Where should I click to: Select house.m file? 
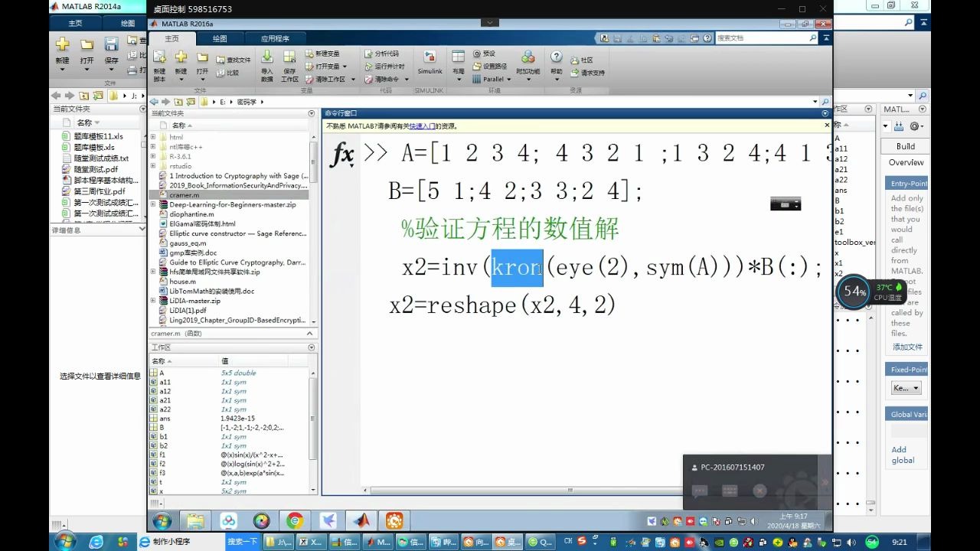182,282
